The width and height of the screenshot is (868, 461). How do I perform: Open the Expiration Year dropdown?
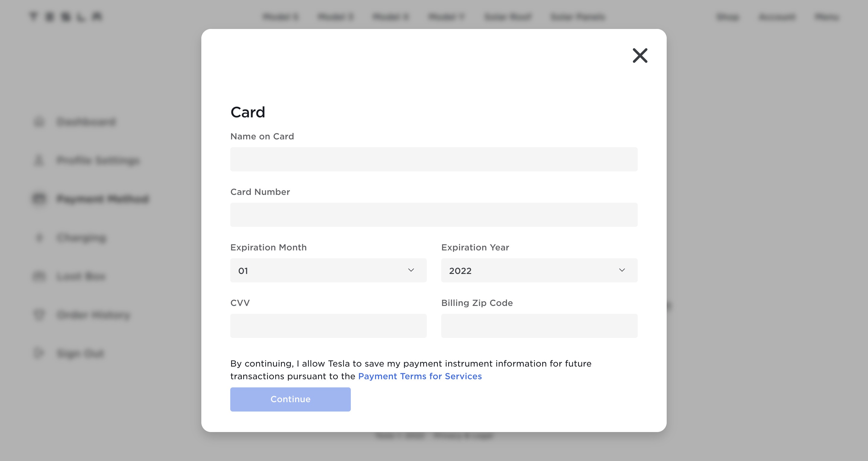point(539,270)
